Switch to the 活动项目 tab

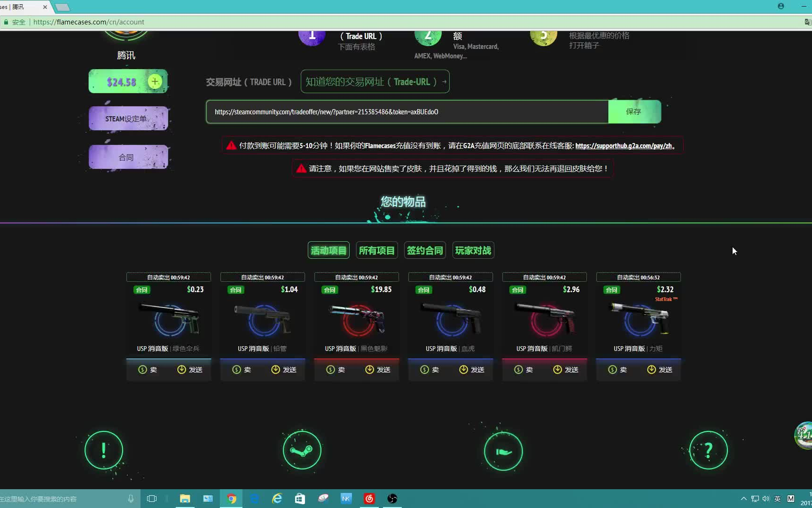328,250
